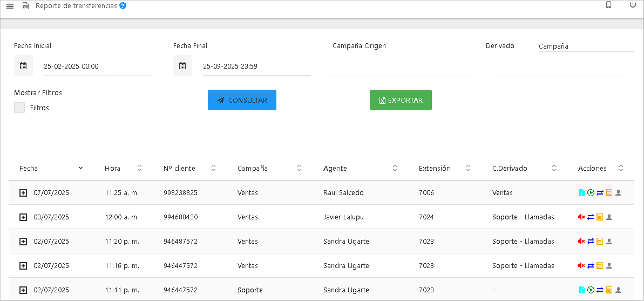Viewport: 644px width, 301px height.
Task: Click gray user icon in 11:20 p. m. row
Action: coord(609,242)
